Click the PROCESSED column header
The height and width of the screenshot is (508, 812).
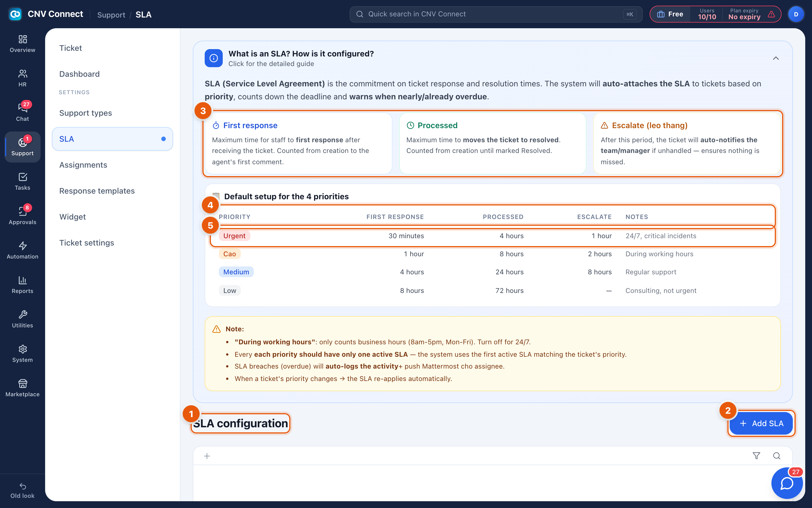503,217
